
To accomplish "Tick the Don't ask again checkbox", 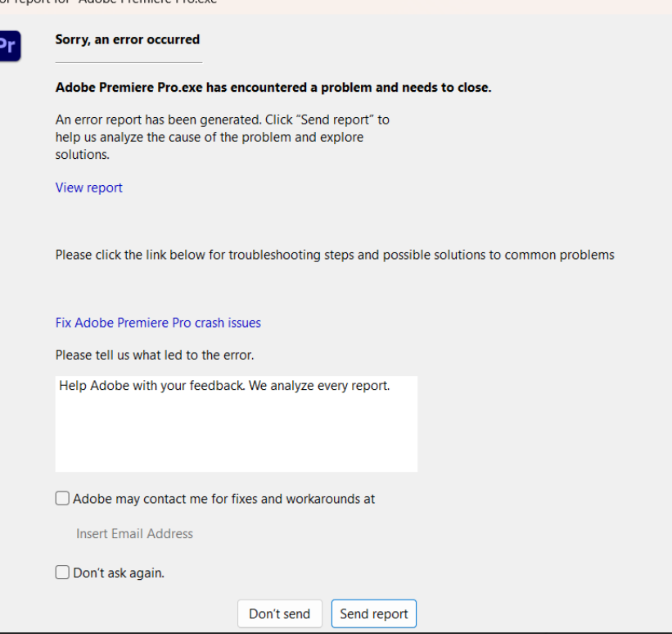I will pyautogui.click(x=62, y=573).
